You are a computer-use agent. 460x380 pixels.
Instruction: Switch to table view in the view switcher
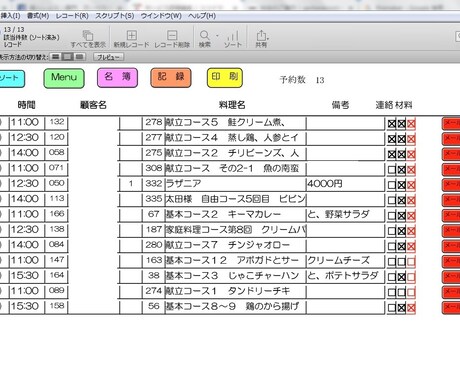point(79,57)
